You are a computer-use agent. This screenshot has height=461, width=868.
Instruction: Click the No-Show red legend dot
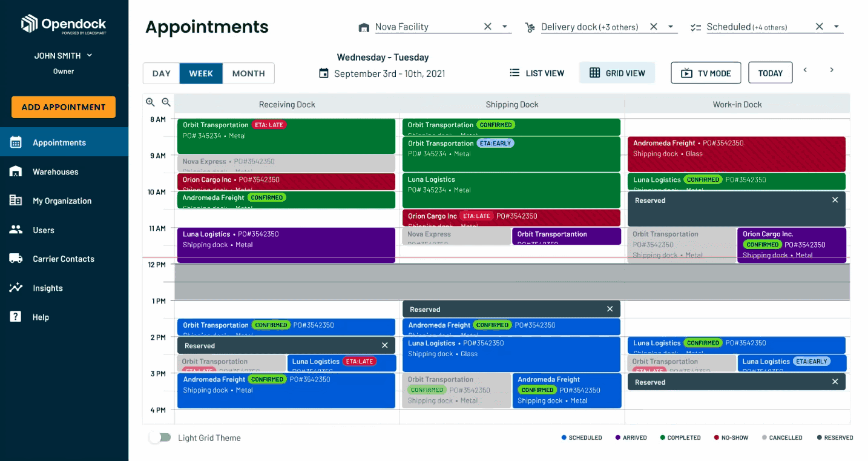(717, 437)
